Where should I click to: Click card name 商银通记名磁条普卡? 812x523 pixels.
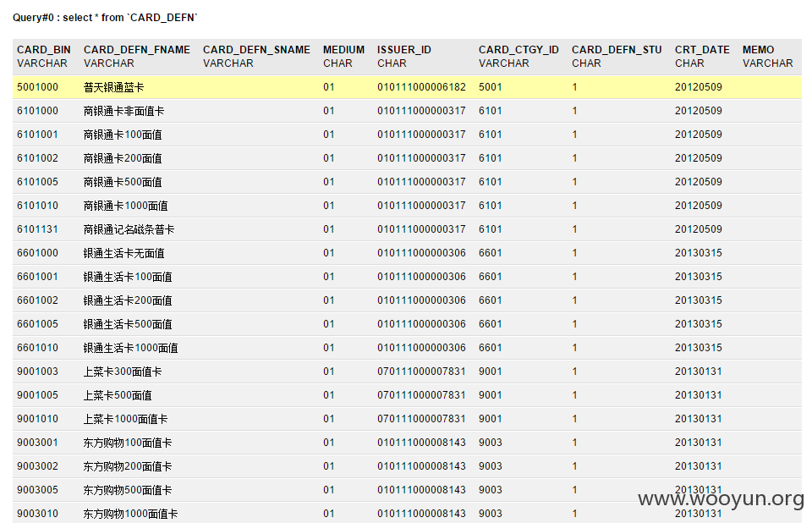pos(129,229)
